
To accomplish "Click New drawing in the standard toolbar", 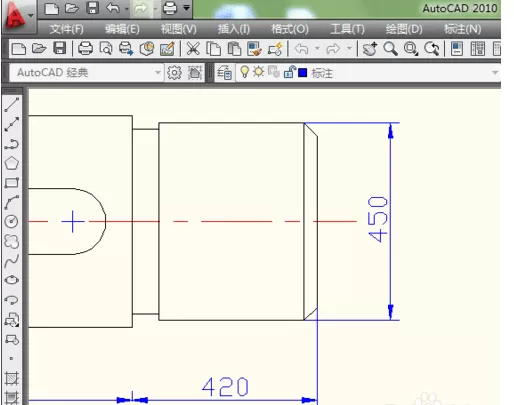I will (x=19, y=49).
